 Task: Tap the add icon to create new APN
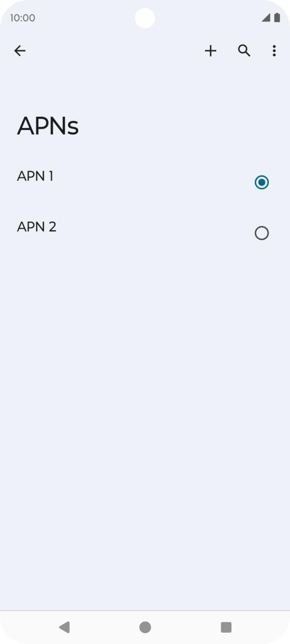click(x=210, y=51)
